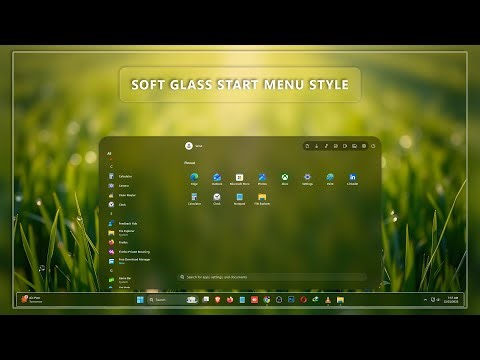Click the taskbar Search box

pos(172,300)
